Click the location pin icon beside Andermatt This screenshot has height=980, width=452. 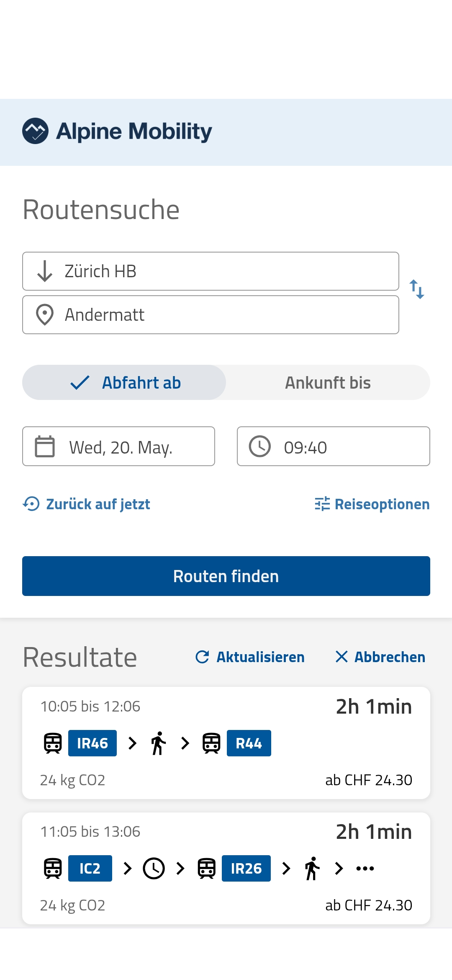pyautogui.click(x=45, y=315)
